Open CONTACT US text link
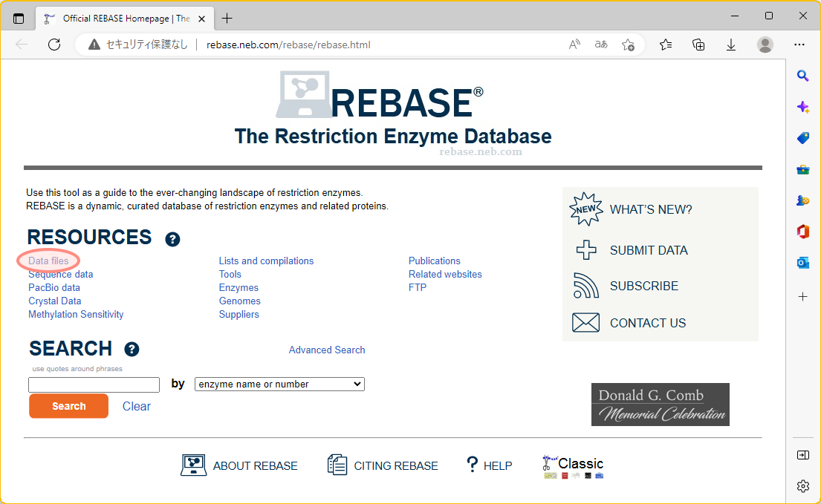Image resolution: width=821 pixels, height=504 pixels. (648, 323)
